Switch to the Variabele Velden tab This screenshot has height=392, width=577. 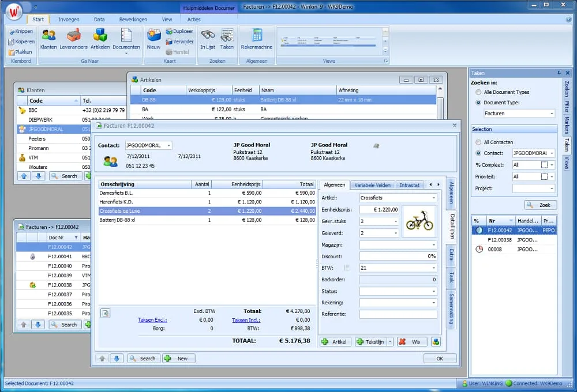pos(372,185)
